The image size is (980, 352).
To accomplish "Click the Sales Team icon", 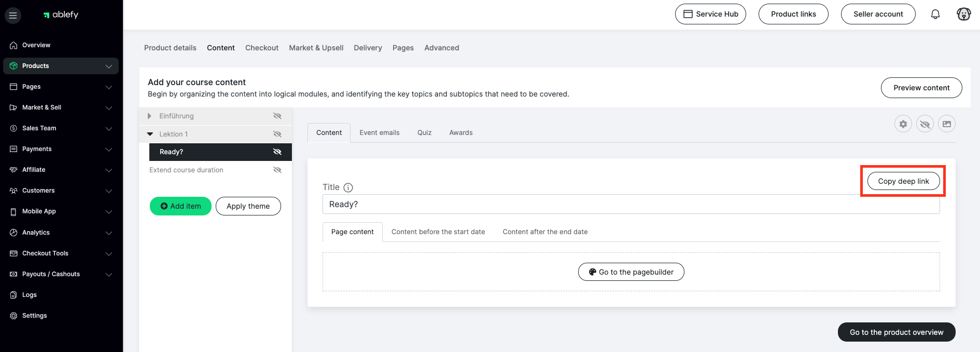I will pos(13,128).
